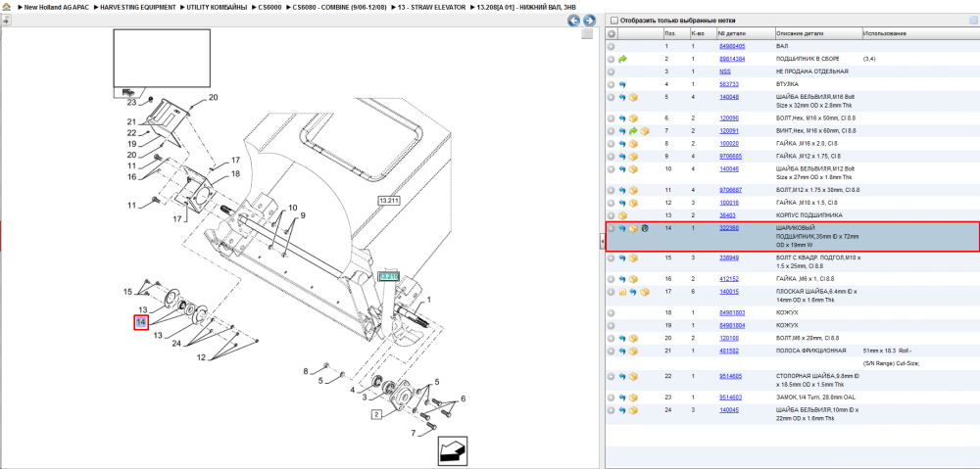Click the blue arrow icon for part 9706685
The width and height of the screenshot is (980, 469).
click(622, 156)
